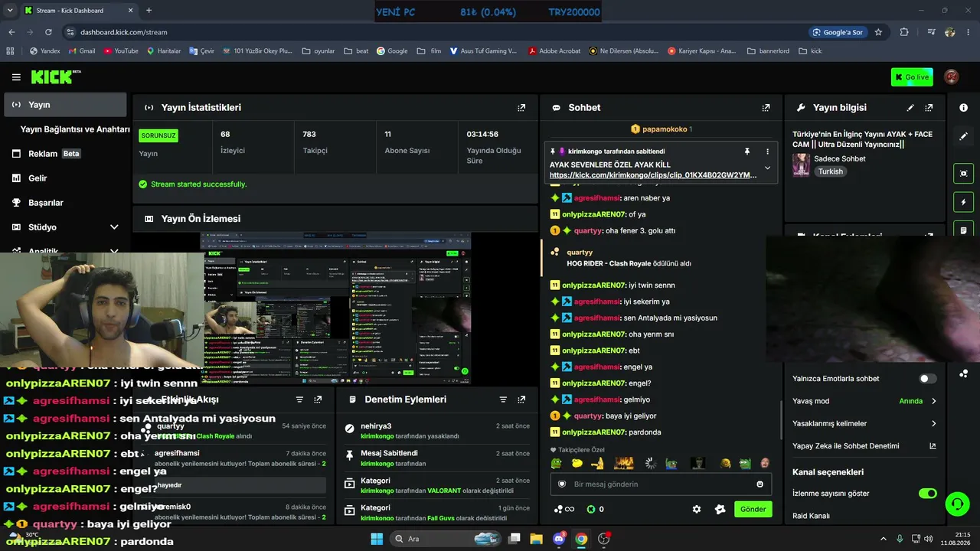This screenshot has height=551, width=980.
Task: Unpin the pinned chat message
Action: tap(747, 152)
